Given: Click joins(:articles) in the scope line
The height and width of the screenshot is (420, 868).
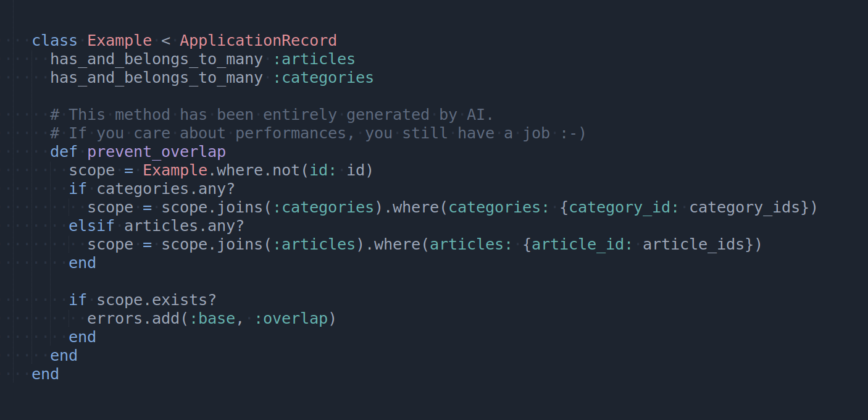Looking at the screenshot, I should [291, 245].
